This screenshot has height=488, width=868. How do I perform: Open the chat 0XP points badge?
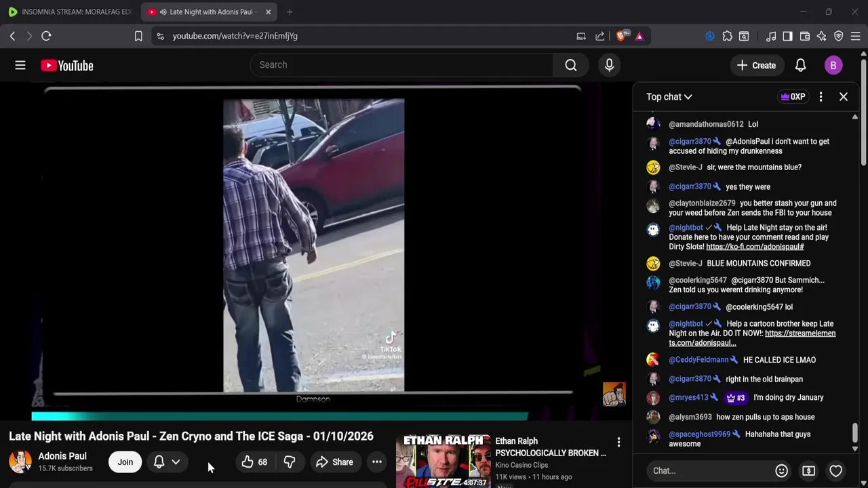793,97
